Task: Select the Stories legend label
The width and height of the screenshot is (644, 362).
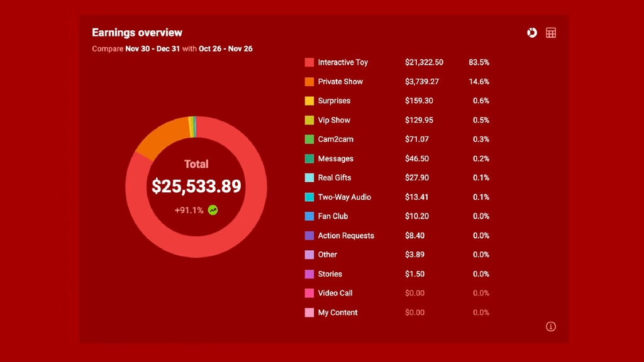Action: [330, 274]
